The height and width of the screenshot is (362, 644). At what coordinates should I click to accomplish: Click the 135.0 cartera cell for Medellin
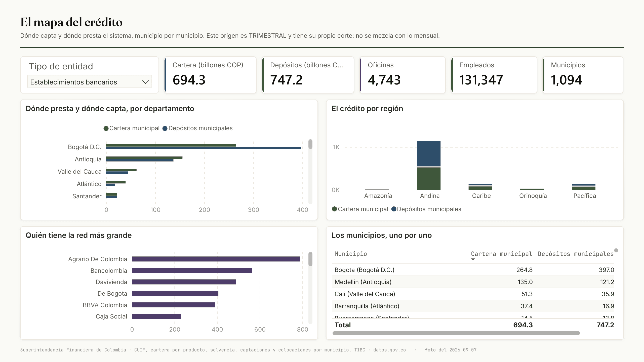click(525, 282)
